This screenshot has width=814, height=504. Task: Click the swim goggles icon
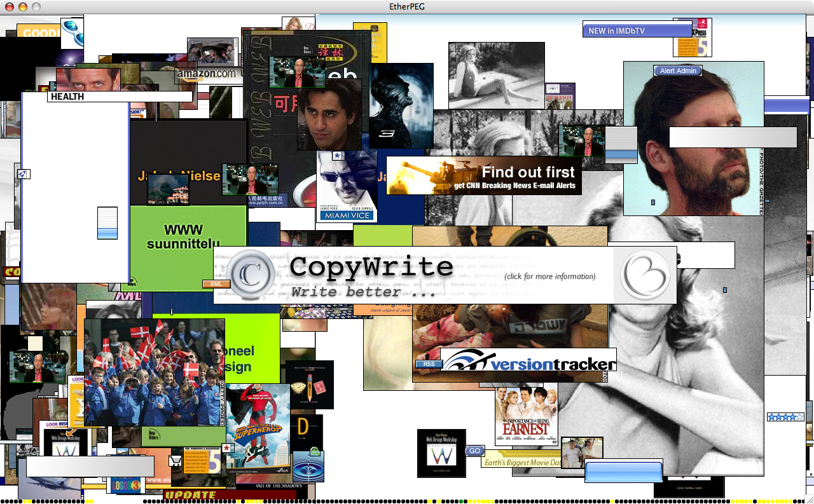pyautogui.click(x=72, y=34)
